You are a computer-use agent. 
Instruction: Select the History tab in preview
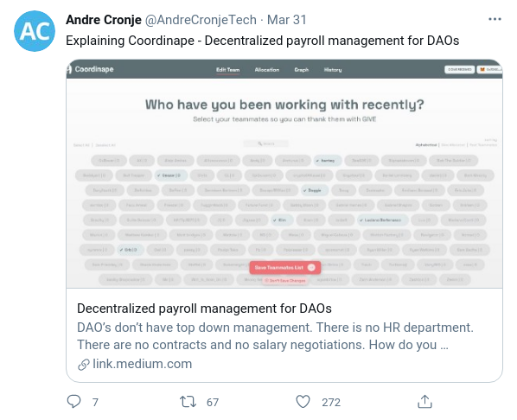[333, 70]
